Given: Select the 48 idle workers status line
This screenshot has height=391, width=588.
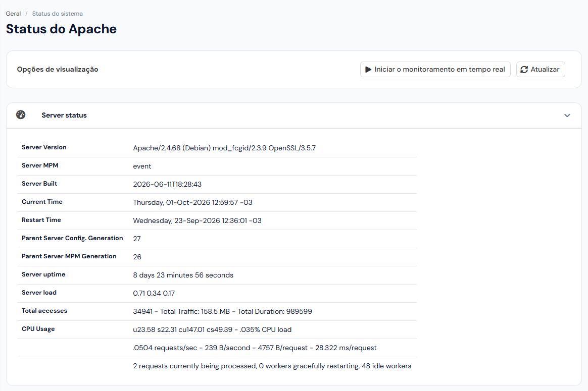Looking at the screenshot, I should [x=272, y=366].
